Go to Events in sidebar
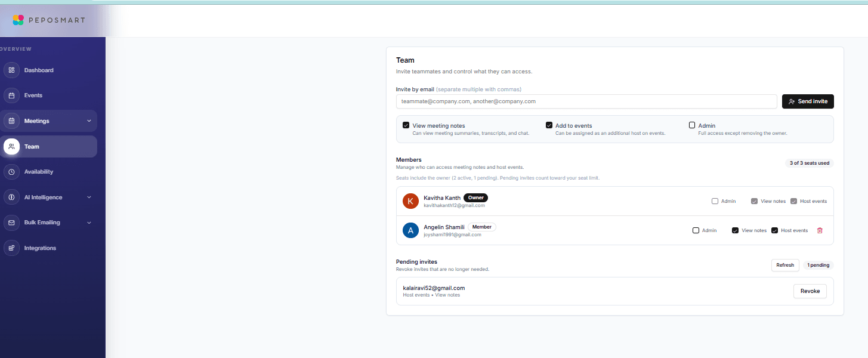The height and width of the screenshot is (358, 868). click(x=48, y=95)
